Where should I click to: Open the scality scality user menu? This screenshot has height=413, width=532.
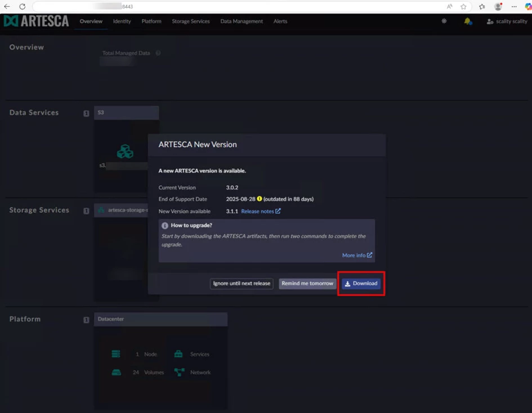[x=507, y=21]
